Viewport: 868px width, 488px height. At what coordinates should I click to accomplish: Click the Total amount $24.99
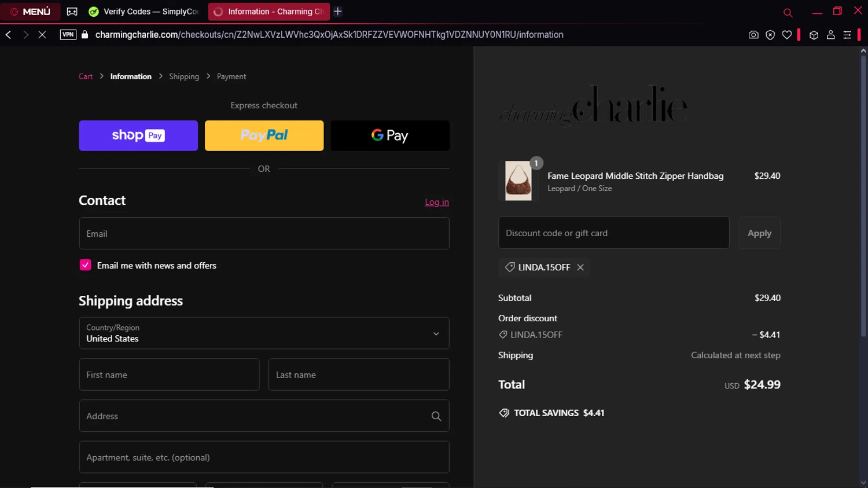point(762,385)
